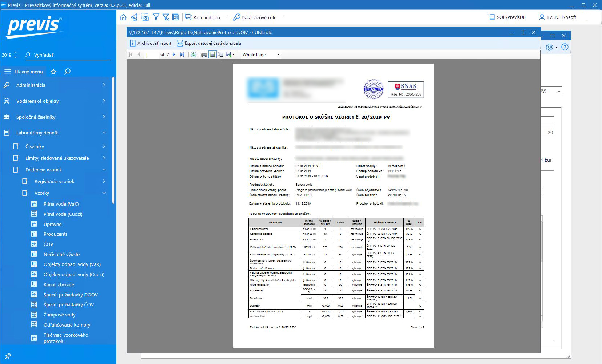602x364 pixels.
Task: Click the SNAS accreditation logo in report
Action: pos(406,90)
